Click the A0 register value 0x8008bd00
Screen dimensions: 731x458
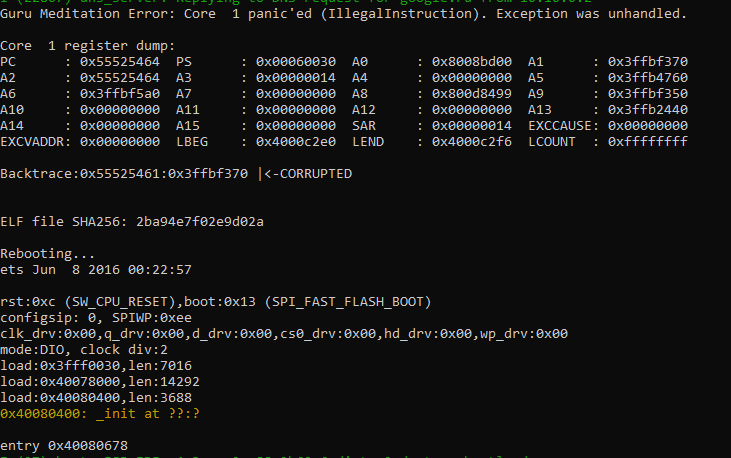472,62
